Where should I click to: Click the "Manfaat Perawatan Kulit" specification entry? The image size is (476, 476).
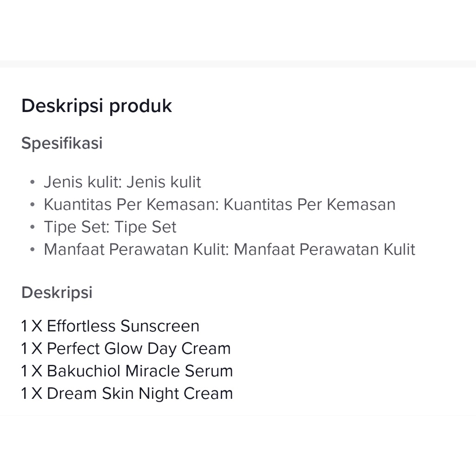[229, 250]
